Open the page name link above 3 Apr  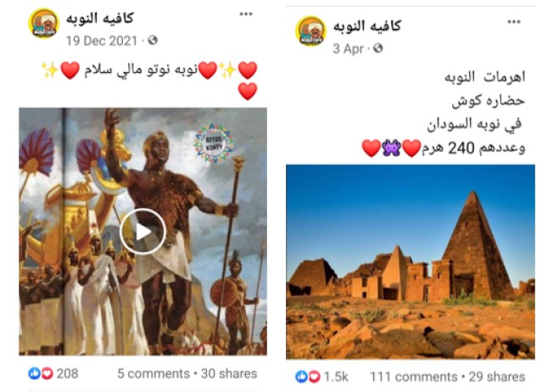(x=367, y=26)
